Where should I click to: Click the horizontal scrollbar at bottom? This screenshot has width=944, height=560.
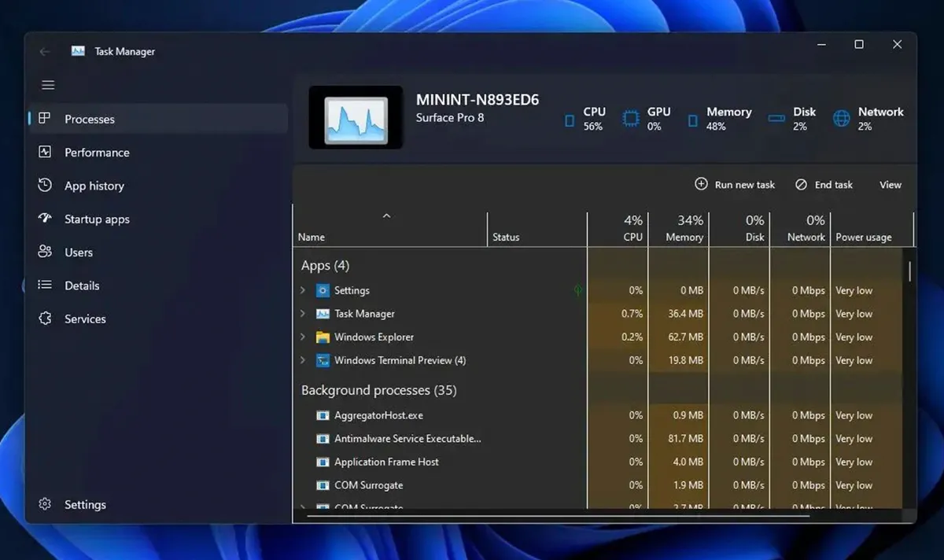point(558,517)
